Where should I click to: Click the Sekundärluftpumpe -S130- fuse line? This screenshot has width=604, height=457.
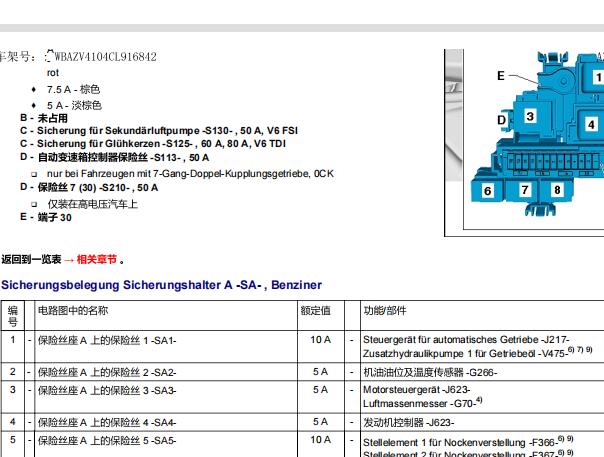coord(159,131)
